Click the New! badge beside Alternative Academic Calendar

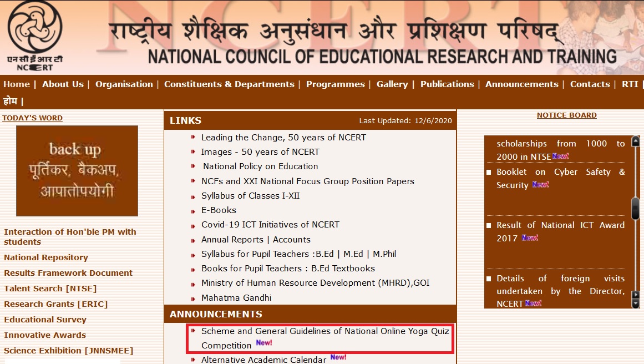pos(338,357)
